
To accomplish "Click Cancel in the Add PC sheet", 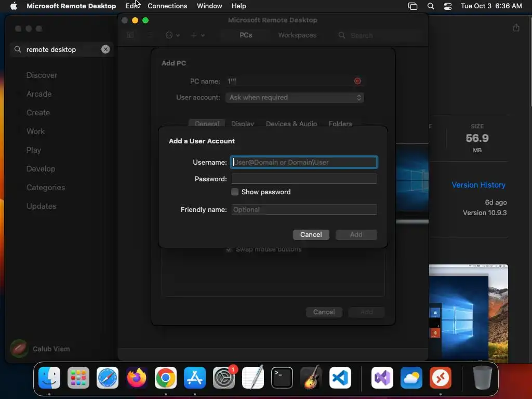I will tap(324, 312).
